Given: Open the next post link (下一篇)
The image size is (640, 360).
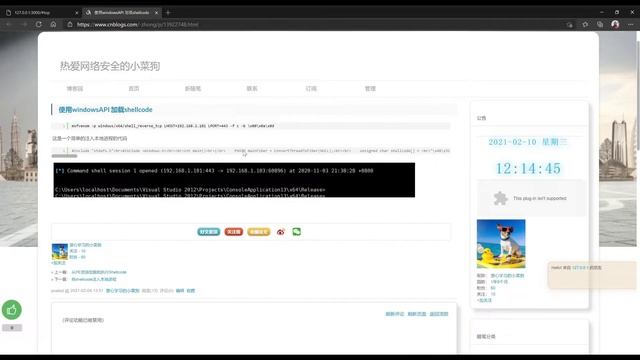Looking at the screenshot, I should click(x=94, y=280).
